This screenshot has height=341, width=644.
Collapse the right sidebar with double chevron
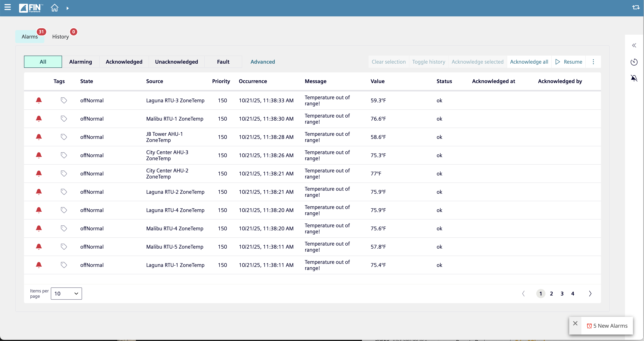[x=634, y=46]
